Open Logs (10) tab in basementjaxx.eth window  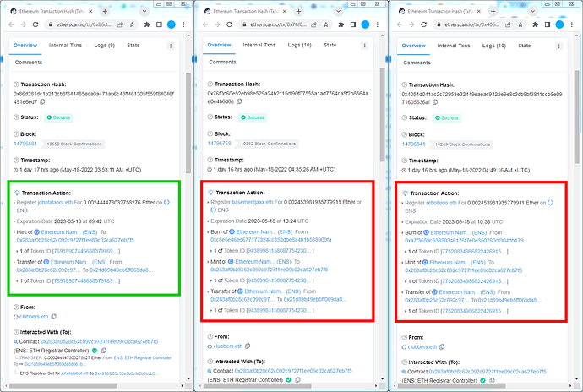click(x=300, y=45)
